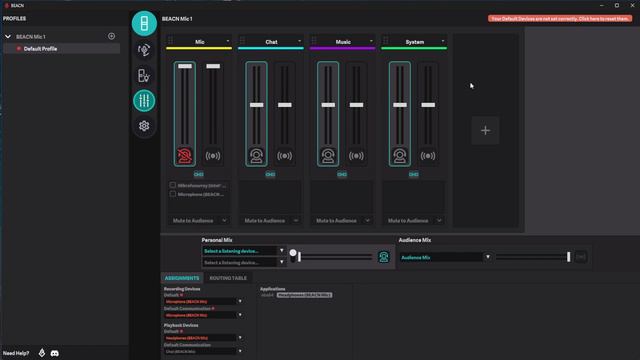640x360 pixels.
Task: Click the headphone icon in Personal Mix
Action: tap(384, 257)
